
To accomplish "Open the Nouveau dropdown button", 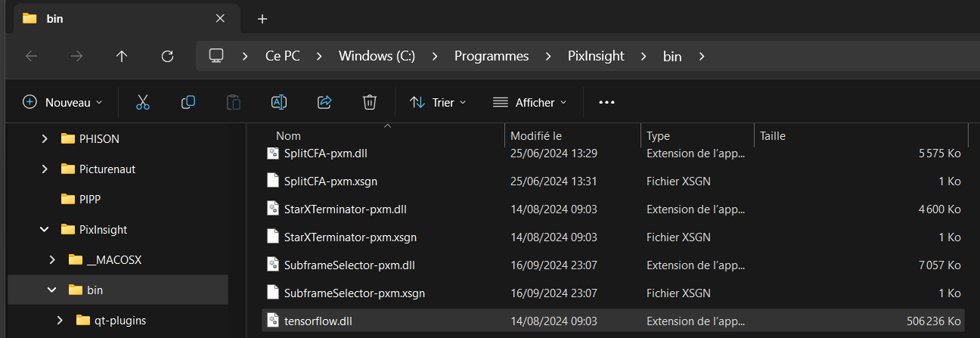I will click(63, 102).
